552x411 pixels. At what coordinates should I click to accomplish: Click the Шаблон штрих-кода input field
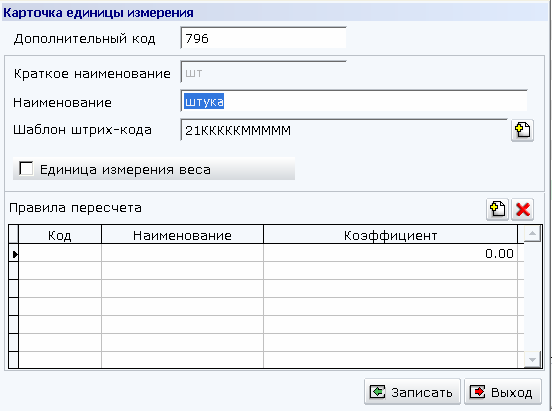click(344, 130)
